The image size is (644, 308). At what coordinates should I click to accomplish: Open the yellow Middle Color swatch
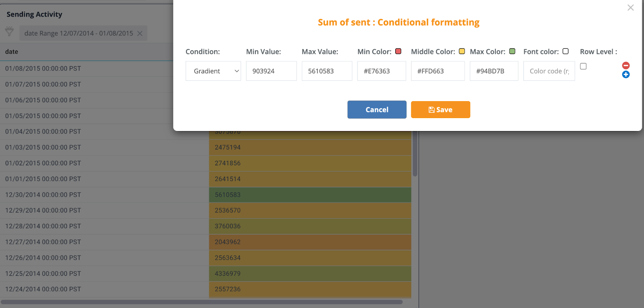point(462,51)
